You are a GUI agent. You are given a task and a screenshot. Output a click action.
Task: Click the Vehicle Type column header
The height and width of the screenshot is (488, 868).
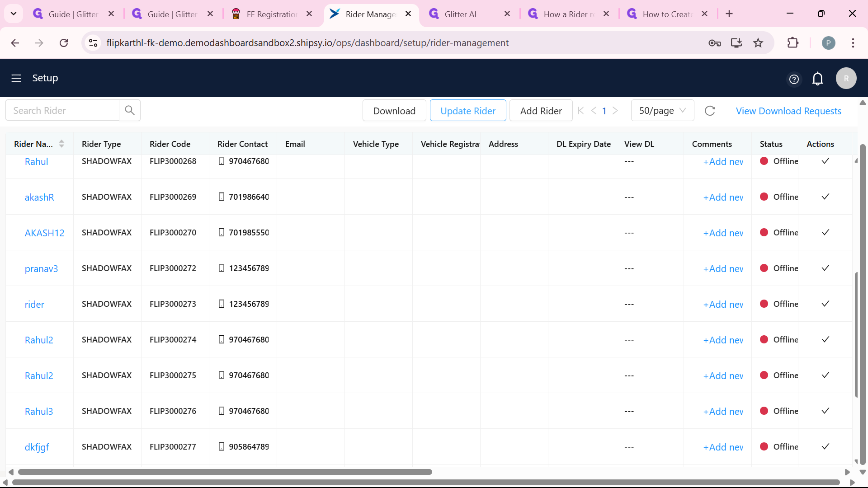(376, 144)
